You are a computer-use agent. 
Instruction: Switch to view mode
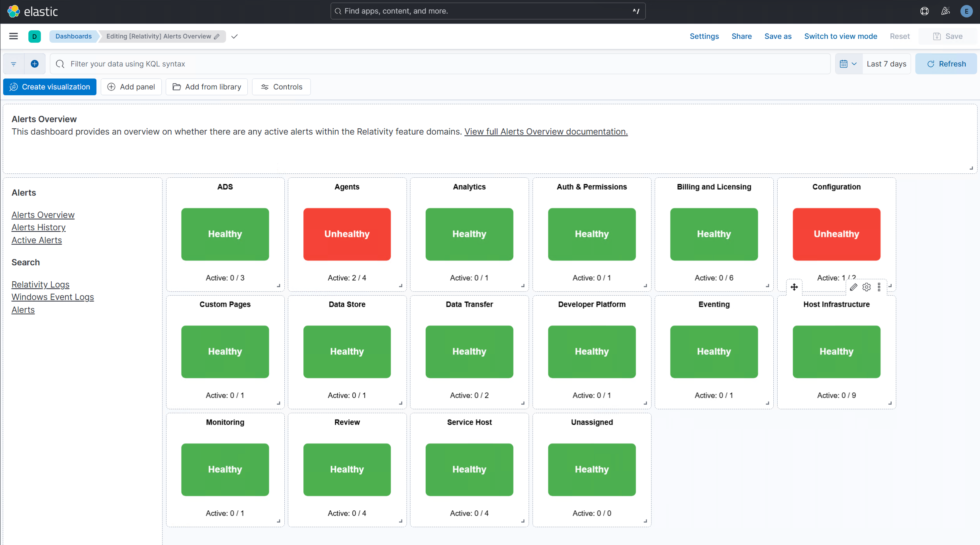click(x=840, y=36)
